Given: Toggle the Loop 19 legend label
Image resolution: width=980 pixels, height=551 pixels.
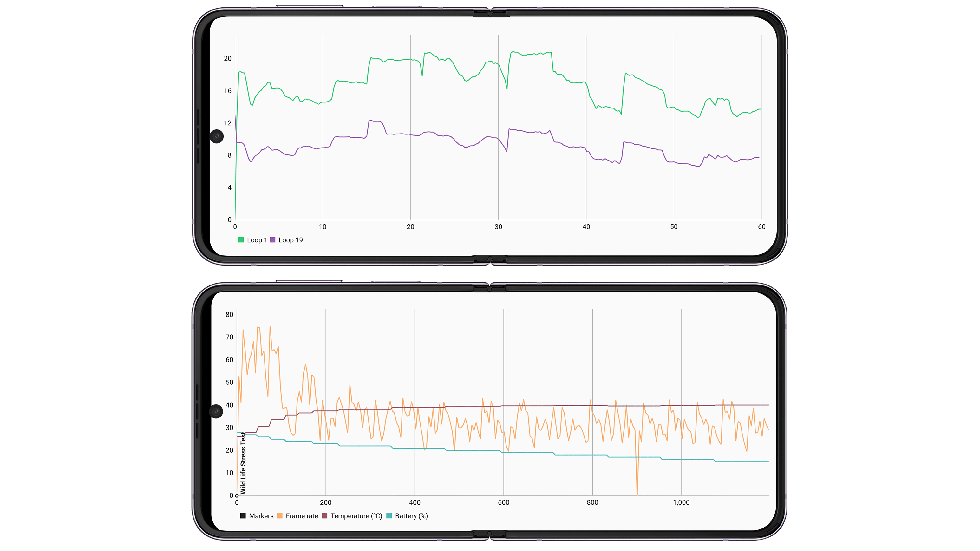Looking at the screenshot, I should pyautogui.click(x=291, y=240).
